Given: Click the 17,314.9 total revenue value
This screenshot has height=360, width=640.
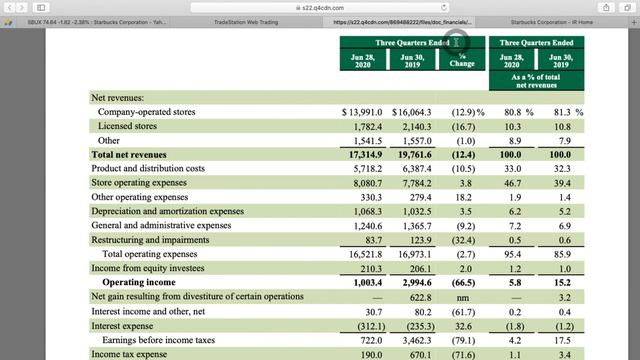Looking at the screenshot, I should 366,155.
